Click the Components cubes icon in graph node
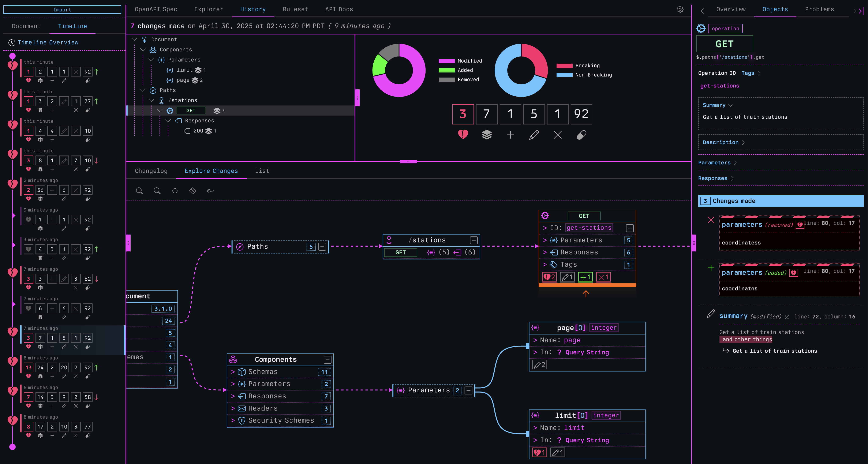Viewport: 868px width, 464px height. [233, 360]
